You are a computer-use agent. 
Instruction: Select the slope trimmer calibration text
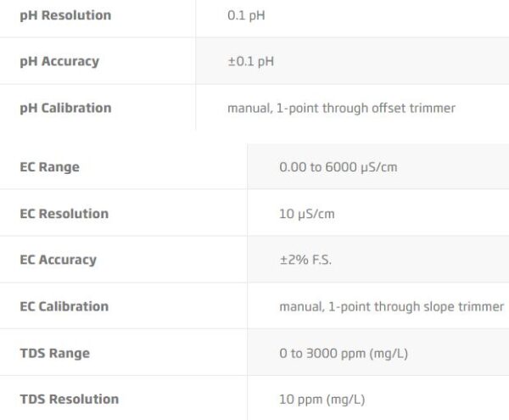point(391,306)
